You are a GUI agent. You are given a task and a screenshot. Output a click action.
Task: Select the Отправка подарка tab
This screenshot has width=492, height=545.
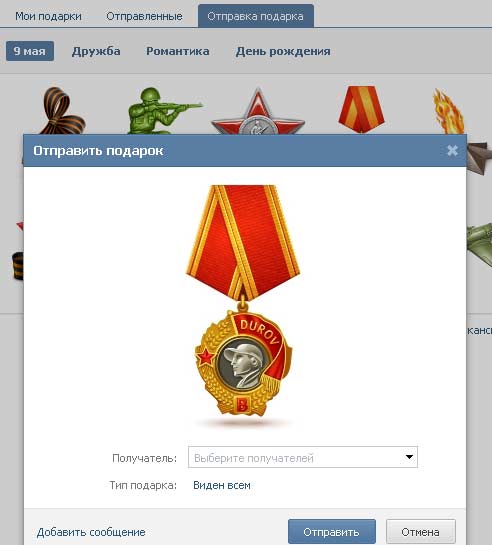point(256,16)
